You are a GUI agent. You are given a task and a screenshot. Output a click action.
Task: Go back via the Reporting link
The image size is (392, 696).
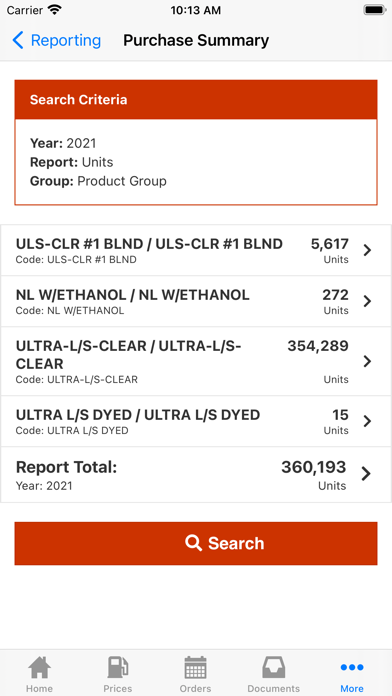(x=66, y=40)
